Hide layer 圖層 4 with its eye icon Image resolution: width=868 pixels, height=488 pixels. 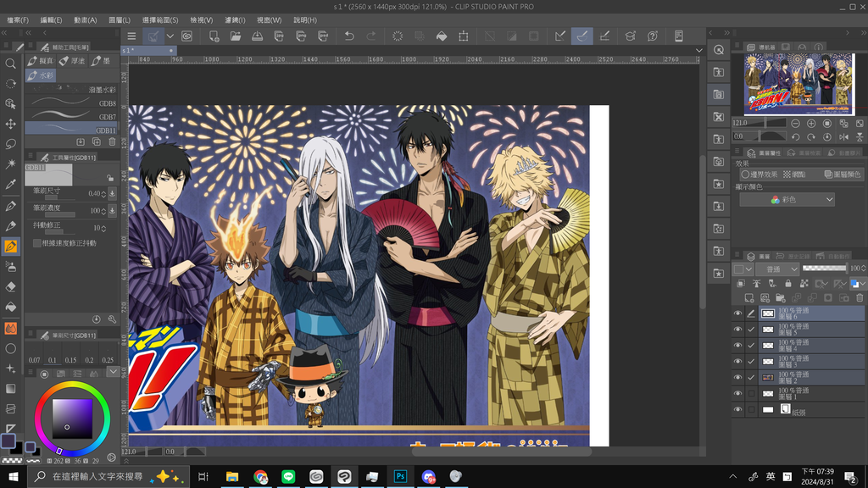(738, 346)
